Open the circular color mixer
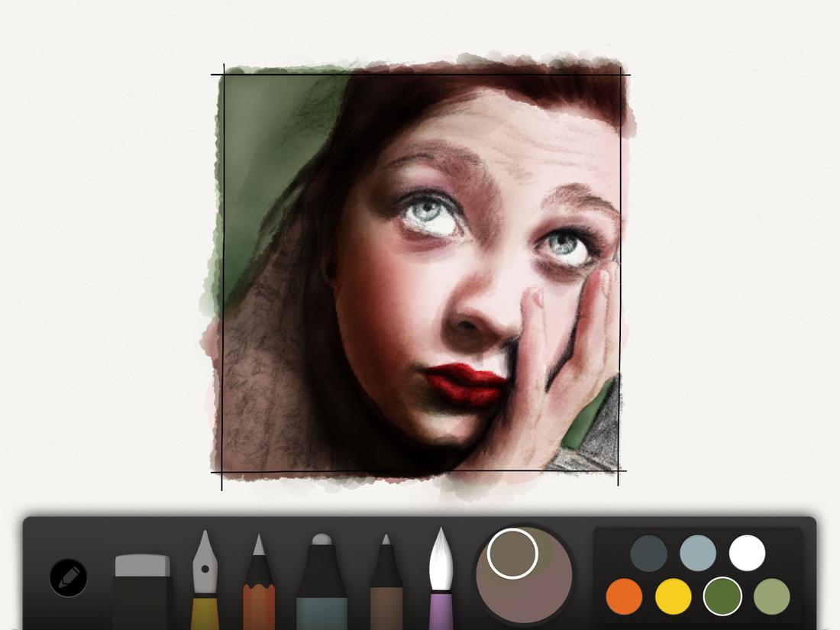 [x=525, y=579]
